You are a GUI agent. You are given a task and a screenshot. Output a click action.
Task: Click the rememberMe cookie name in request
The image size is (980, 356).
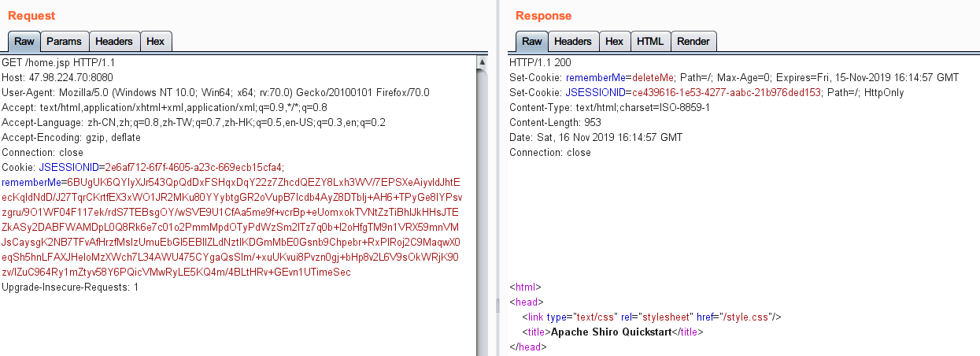point(34,182)
